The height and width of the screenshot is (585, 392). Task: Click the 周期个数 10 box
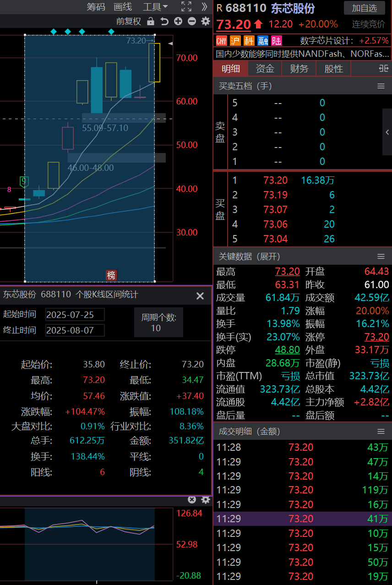click(158, 323)
